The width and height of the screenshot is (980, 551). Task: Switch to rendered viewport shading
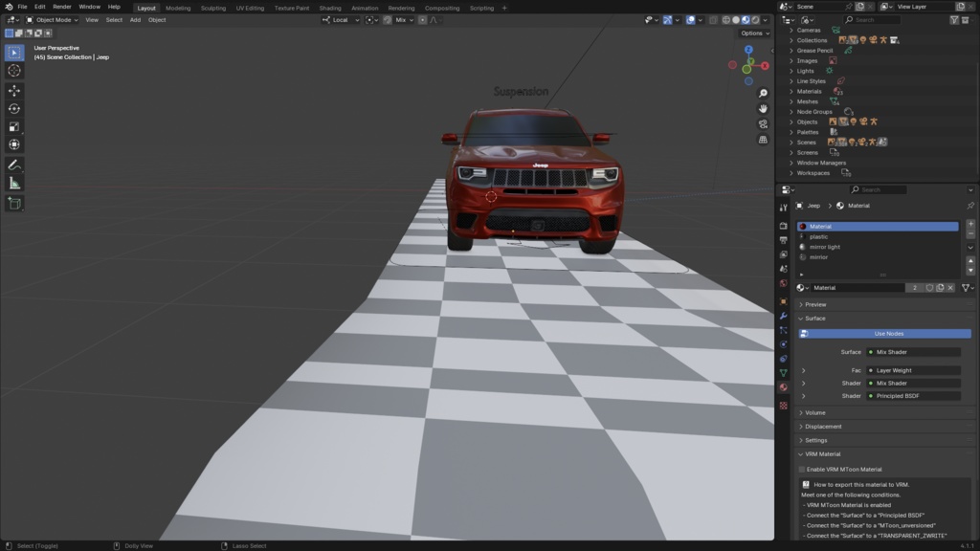tap(755, 20)
